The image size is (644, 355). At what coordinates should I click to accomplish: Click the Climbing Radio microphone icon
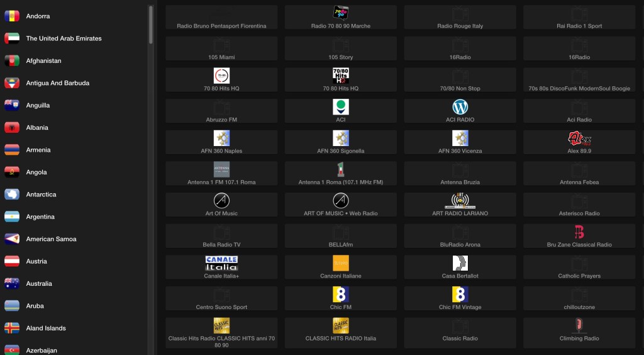click(579, 325)
